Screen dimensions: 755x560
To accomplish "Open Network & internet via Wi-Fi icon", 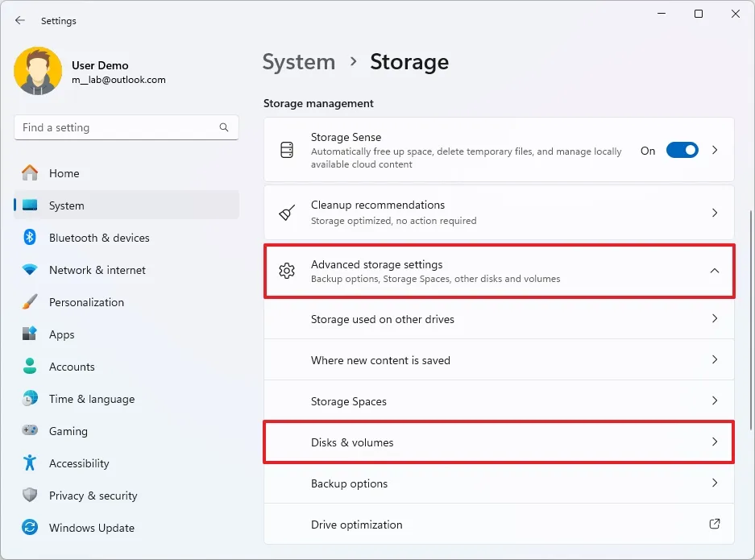I will click(30, 270).
